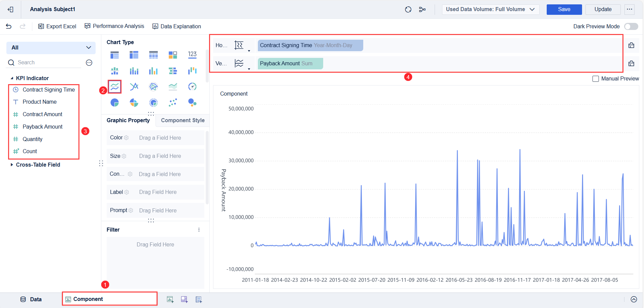Open Performance Analysis
Screen dimensions: 644x308
[x=114, y=26]
